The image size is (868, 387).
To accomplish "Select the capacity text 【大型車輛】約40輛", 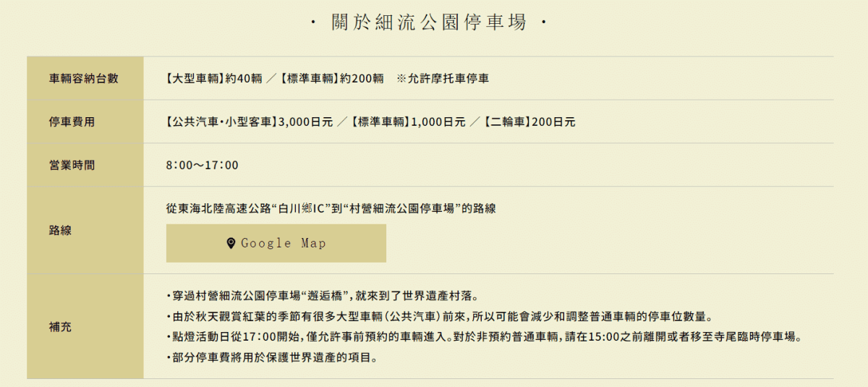I will pyautogui.click(x=213, y=78).
